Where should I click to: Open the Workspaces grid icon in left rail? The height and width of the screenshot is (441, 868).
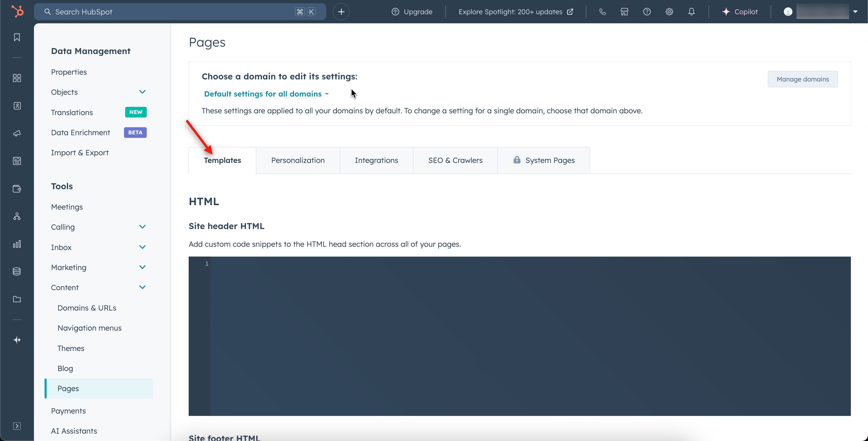[17, 78]
